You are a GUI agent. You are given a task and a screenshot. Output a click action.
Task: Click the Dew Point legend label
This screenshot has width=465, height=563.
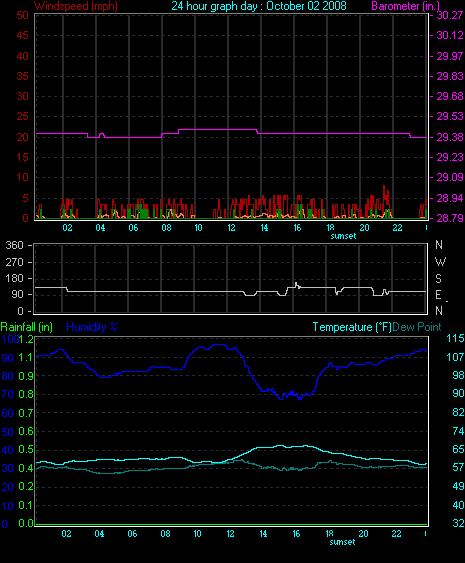pyautogui.click(x=417, y=327)
